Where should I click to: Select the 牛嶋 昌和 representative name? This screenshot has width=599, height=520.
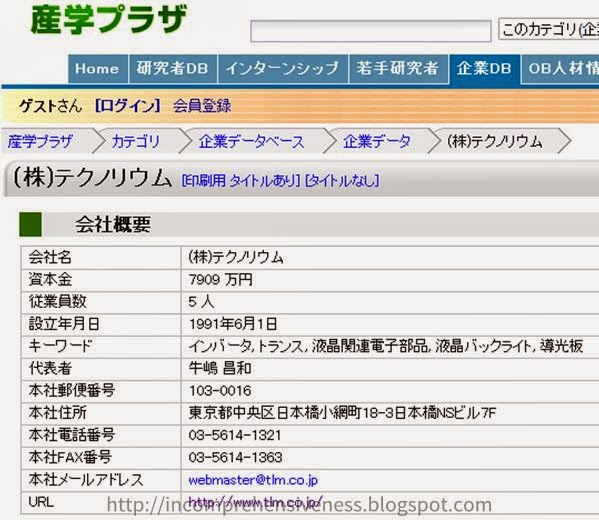(x=220, y=369)
